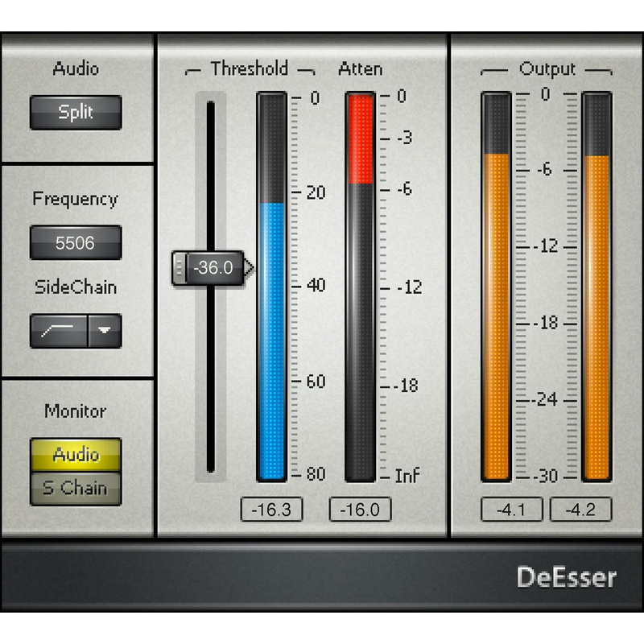Click the Output readout showing -4.1
Screen dimensions: 644x644
pos(512,509)
